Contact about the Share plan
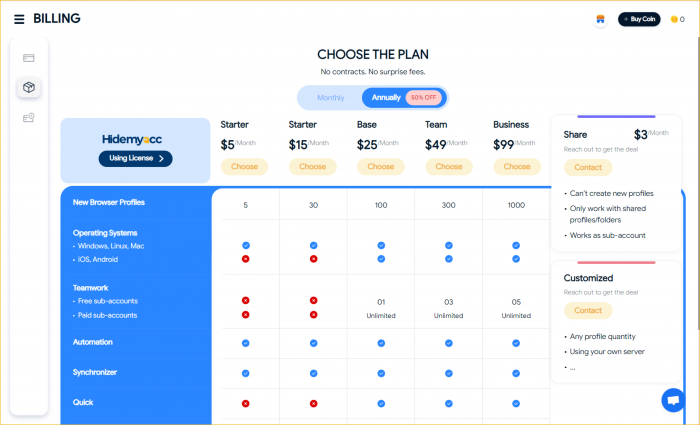This screenshot has height=425, width=700. pos(588,167)
